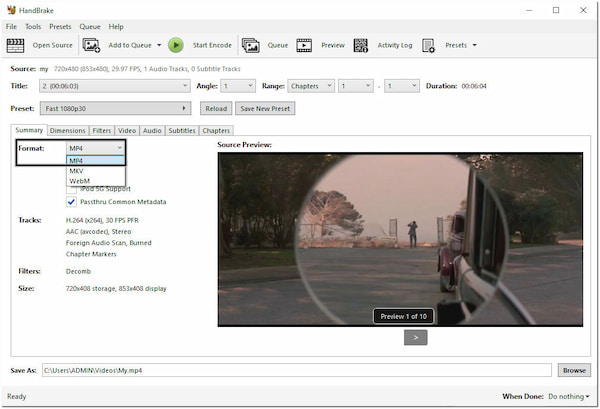Click the HandBrake app logo in title bar
Viewport: 600px width, 409px height.
click(11, 10)
